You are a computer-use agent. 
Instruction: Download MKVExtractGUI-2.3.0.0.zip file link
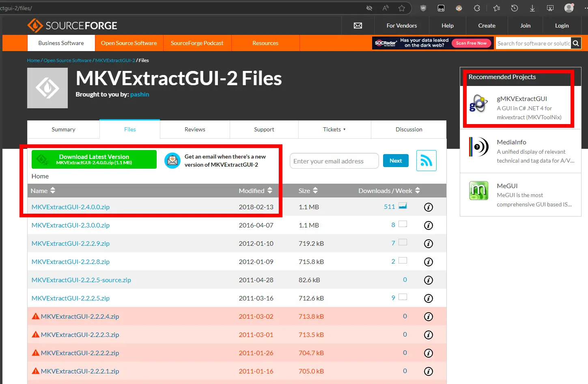click(x=71, y=225)
